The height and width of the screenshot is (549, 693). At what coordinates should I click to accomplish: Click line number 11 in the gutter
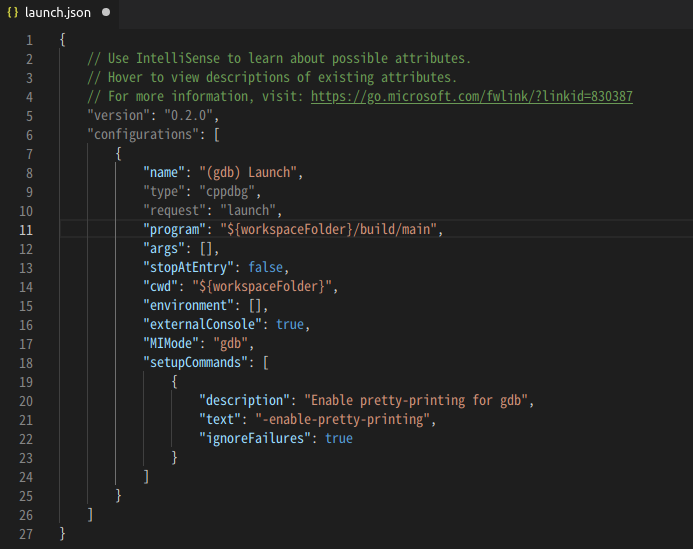(x=26, y=230)
